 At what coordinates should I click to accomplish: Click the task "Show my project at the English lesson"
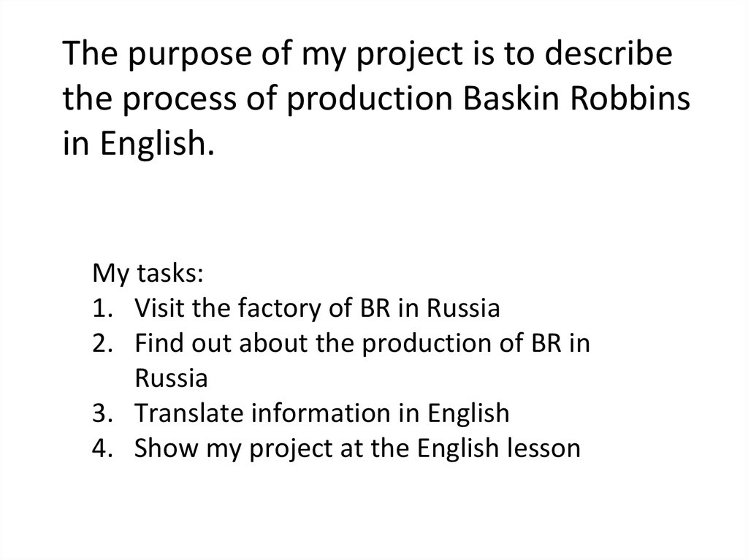point(357,448)
